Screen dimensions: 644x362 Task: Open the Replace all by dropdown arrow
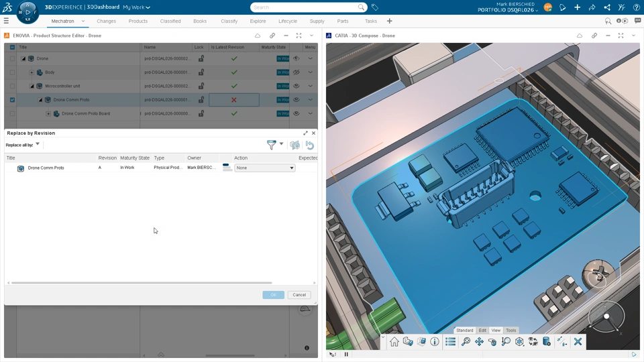pos(38,144)
